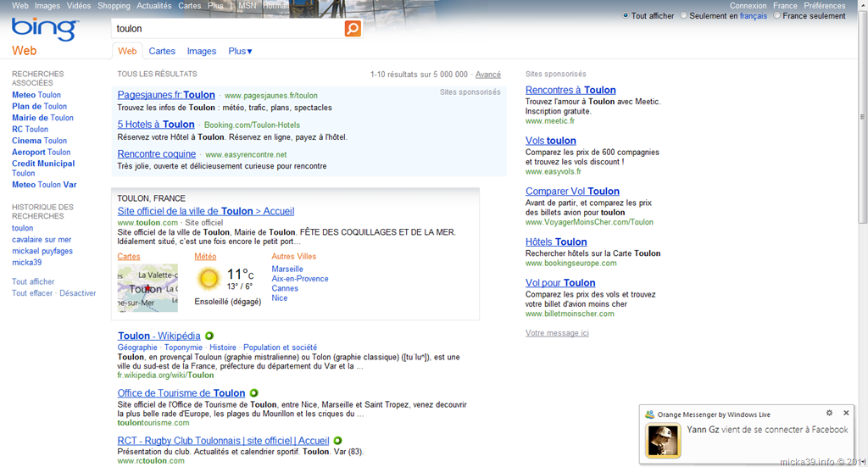Click the green circle icon beside Toulon - Wikipédia
The width and height of the screenshot is (868, 467).
coord(209,336)
